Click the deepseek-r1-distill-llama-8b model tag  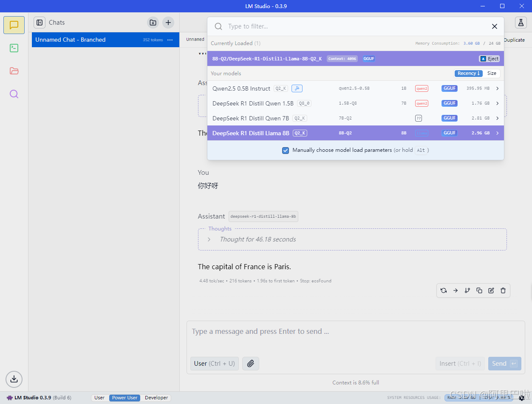point(263,216)
